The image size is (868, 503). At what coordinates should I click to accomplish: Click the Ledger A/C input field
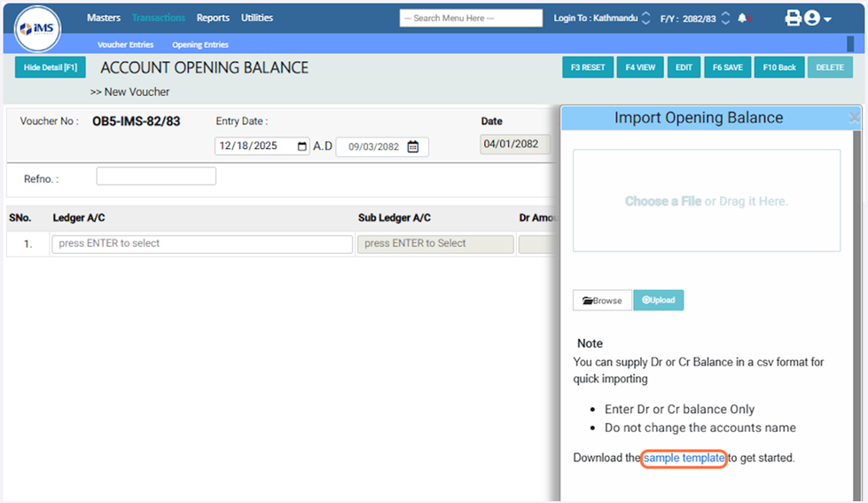202,244
